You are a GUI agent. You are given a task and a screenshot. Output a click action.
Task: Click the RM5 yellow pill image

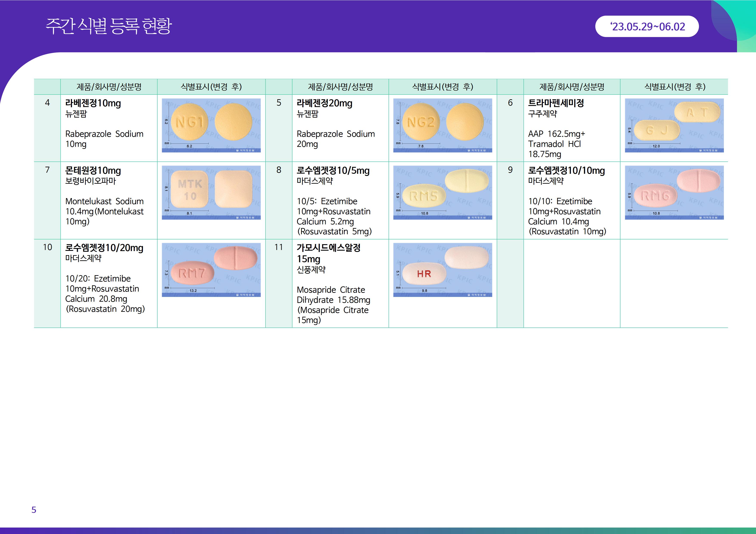tap(442, 192)
